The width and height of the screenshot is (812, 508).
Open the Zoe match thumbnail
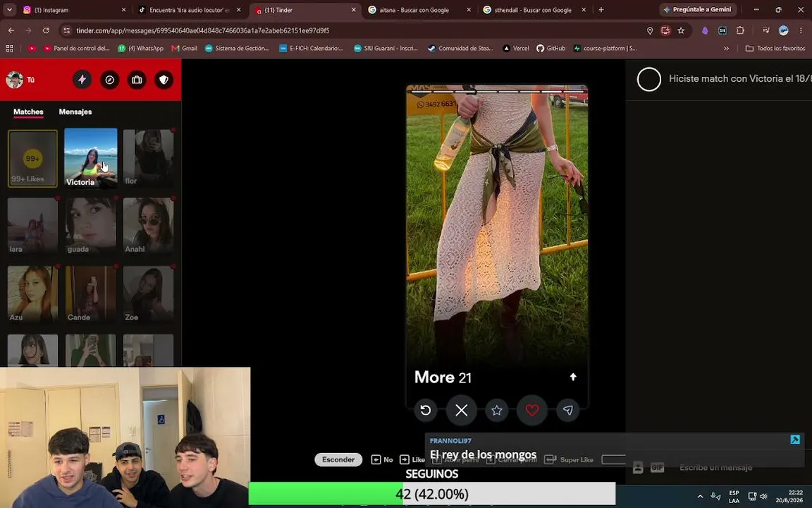148,294
